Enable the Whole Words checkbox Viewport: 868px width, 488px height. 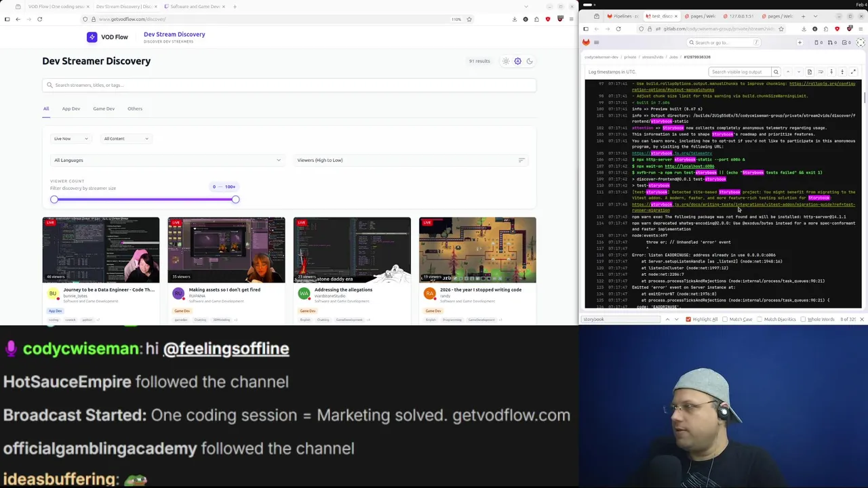(x=804, y=319)
